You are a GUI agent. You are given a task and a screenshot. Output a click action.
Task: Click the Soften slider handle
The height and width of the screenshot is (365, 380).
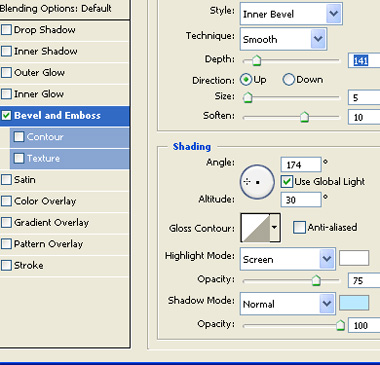pos(304,117)
